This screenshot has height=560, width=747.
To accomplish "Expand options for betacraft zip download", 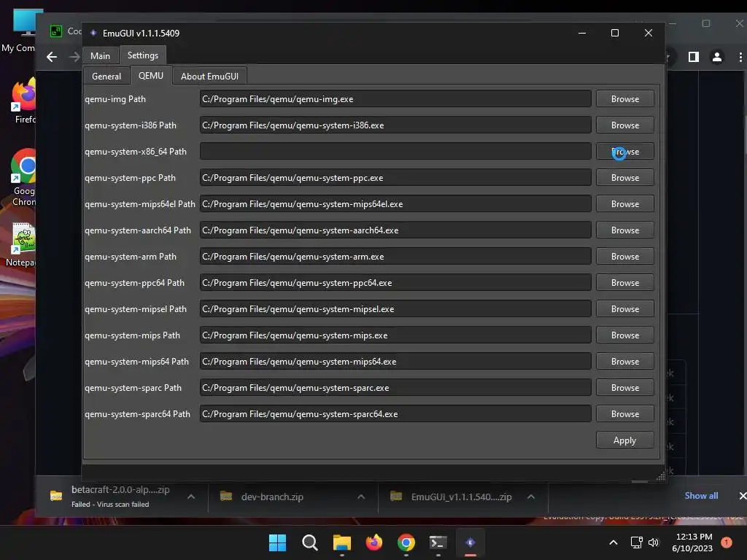I will (191, 497).
